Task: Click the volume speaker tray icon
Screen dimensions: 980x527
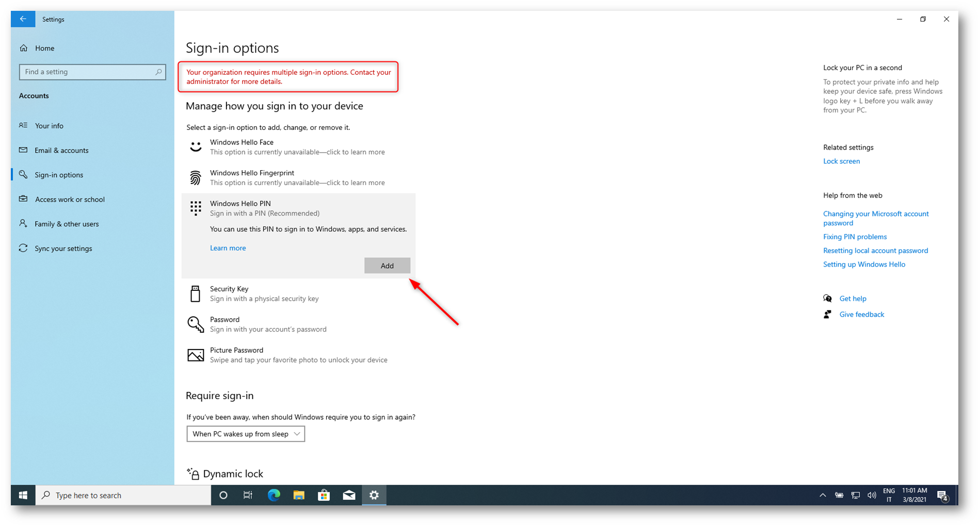Action: click(x=872, y=496)
